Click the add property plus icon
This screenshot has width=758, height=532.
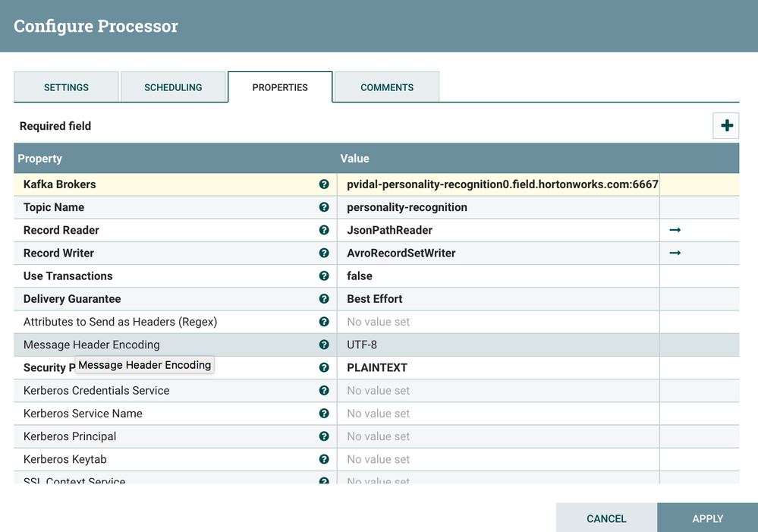click(x=726, y=126)
